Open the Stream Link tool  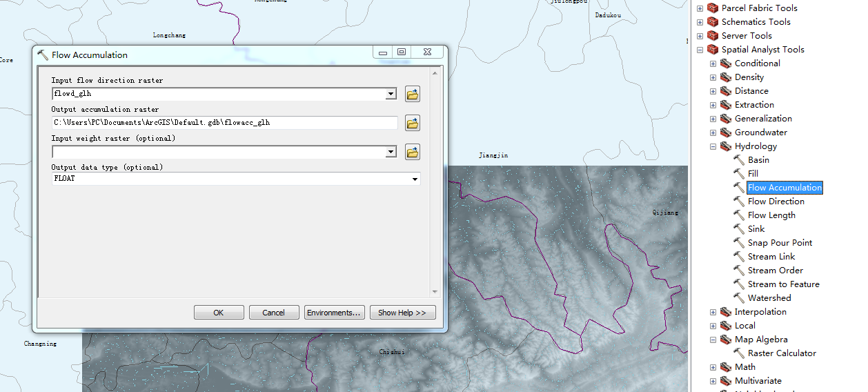[771, 257]
